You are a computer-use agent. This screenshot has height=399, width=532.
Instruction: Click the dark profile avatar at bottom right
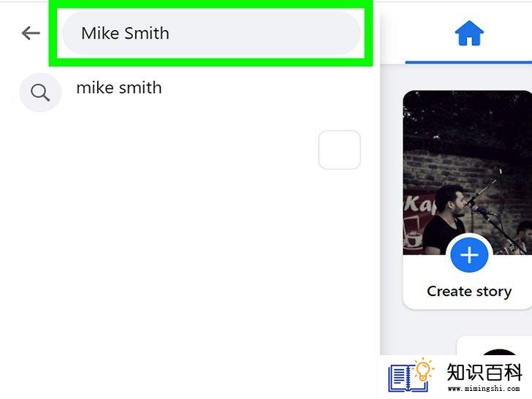point(498,352)
